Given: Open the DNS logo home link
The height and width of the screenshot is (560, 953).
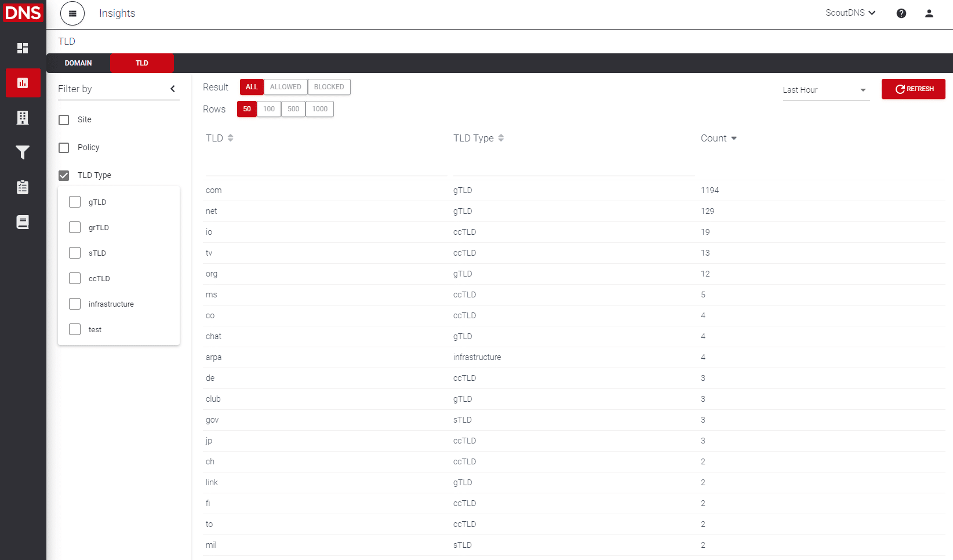Looking at the screenshot, I should pyautogui.click(x=23, y=12).
